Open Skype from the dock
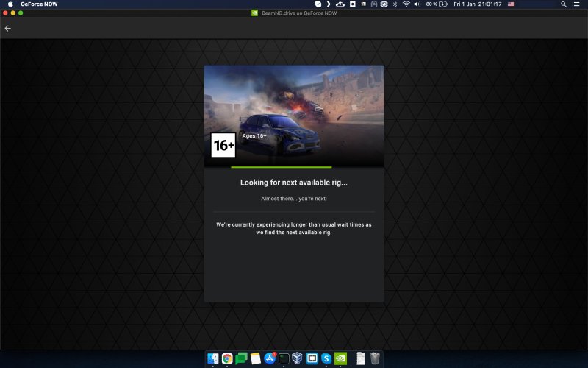Image resolution: width=588 pixels, height=368 pixels. (326, 358)
